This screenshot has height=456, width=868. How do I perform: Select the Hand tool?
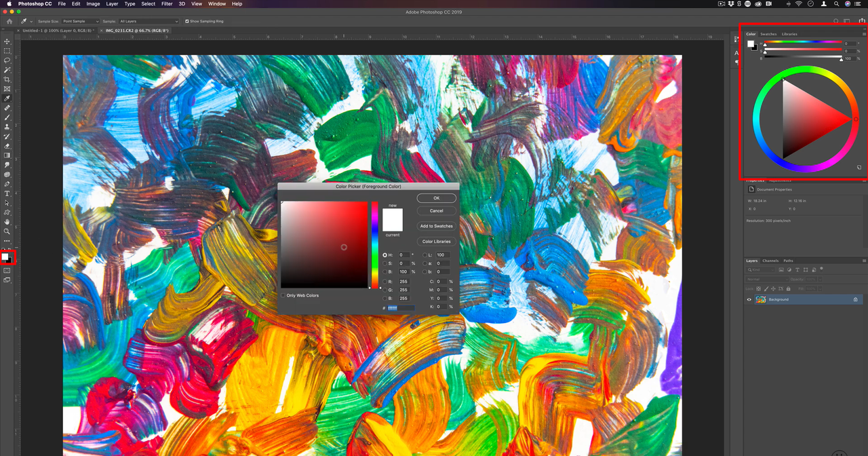tap(7, 222)
